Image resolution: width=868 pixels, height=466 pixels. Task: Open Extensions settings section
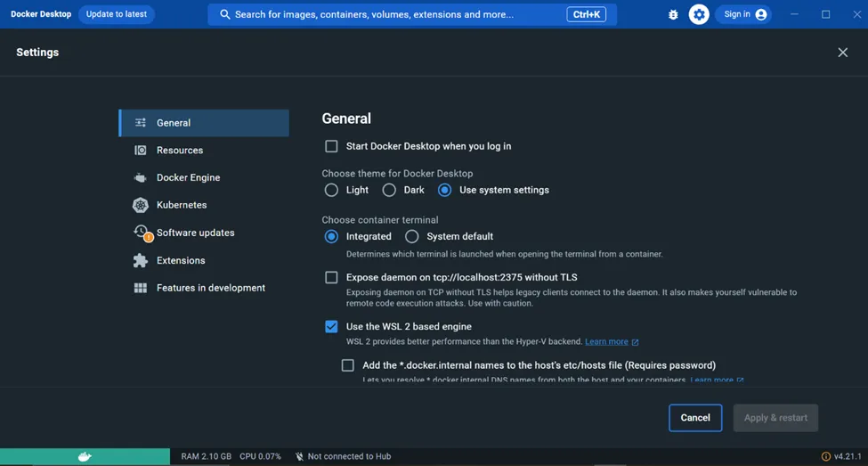(204, 260)
